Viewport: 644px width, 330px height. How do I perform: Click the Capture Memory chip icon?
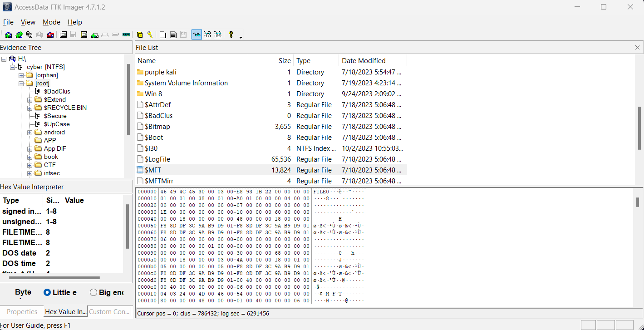(126, 34)
